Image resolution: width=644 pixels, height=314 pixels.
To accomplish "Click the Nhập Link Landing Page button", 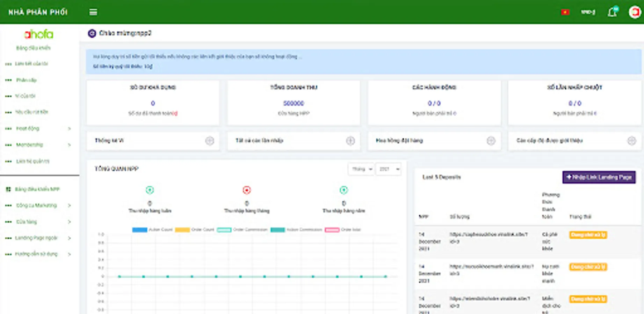I will (599, 177).
